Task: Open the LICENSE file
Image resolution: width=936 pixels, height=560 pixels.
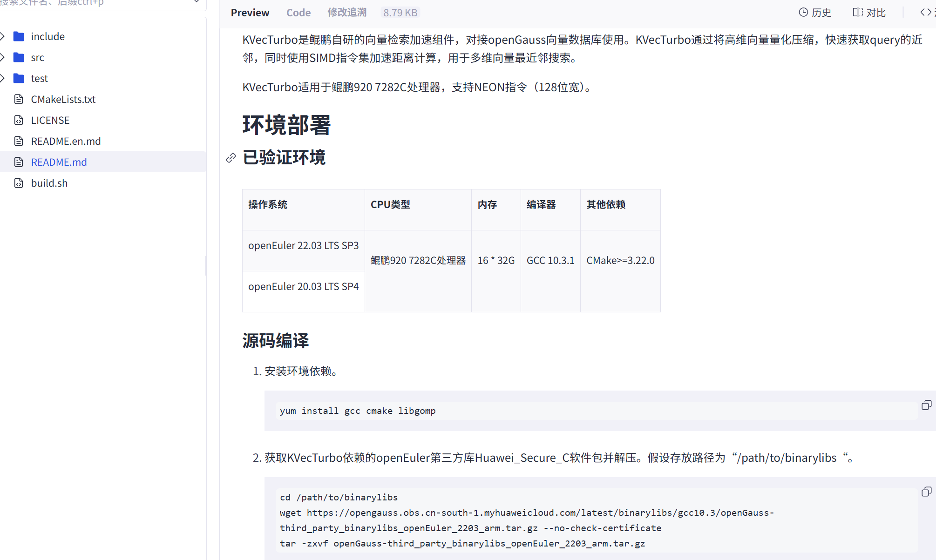Action: click(x=50, y=120)
